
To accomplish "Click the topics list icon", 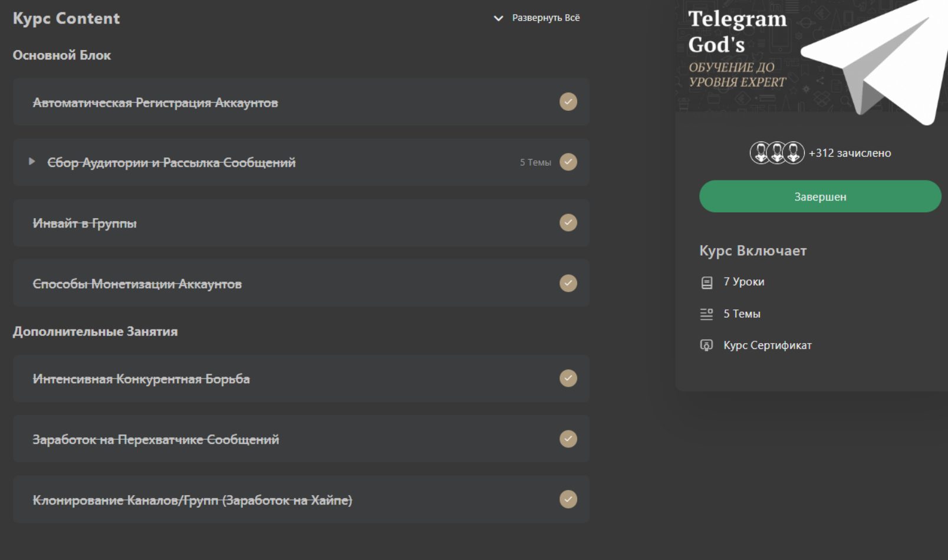I will click(706, 314).
